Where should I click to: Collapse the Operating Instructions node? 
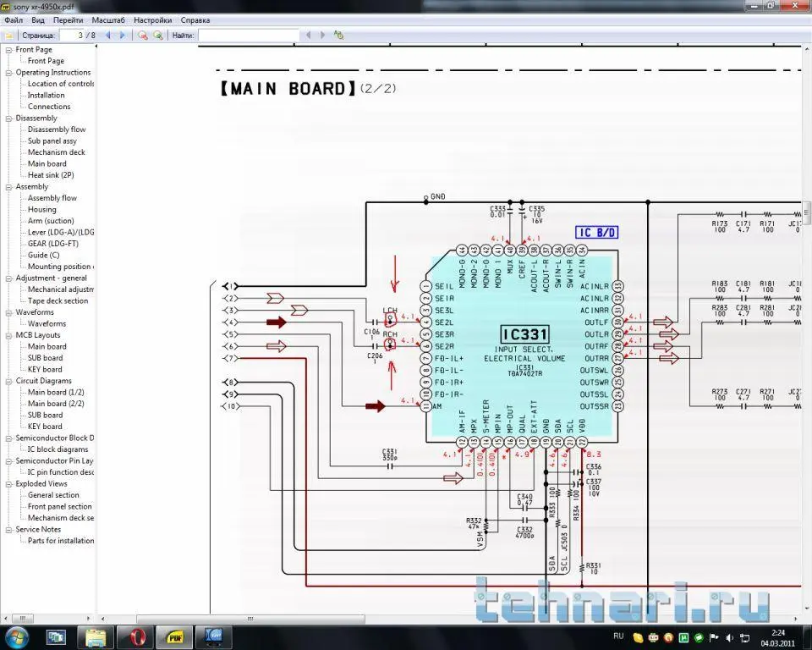8,73
